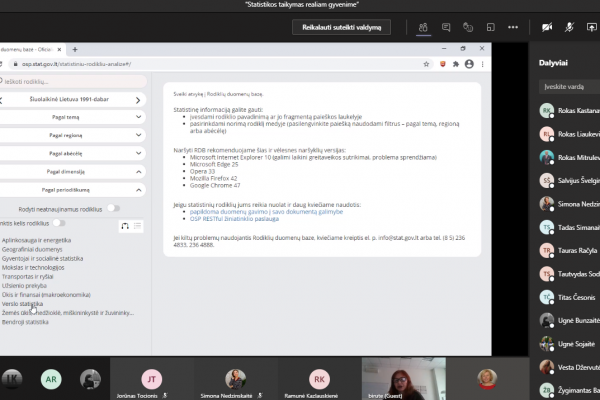
Task: Toggle the kelis rodiklius switch
Action: [x=59, y=223]
